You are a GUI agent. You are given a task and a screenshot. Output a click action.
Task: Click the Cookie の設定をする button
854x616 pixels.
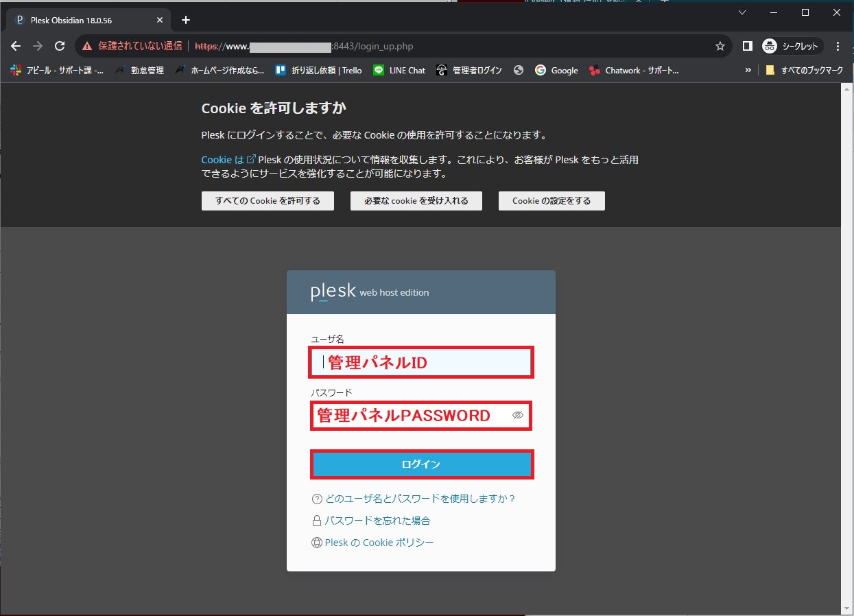pos(551,201)
